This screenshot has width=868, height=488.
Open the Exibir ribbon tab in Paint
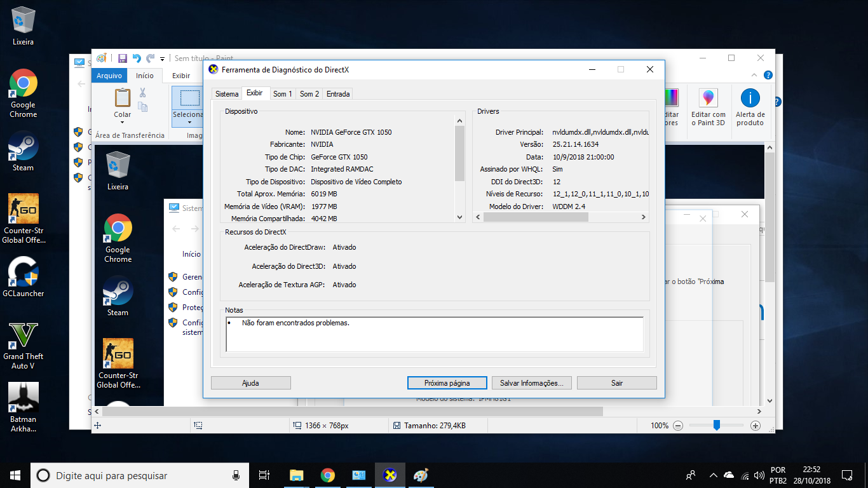tap(181, 76)
